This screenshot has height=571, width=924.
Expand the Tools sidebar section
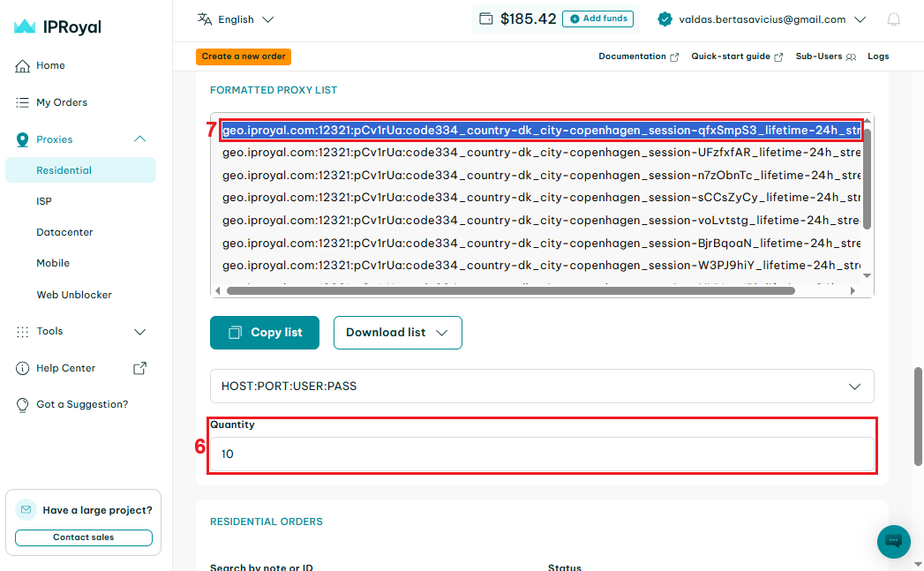(139, 332)
